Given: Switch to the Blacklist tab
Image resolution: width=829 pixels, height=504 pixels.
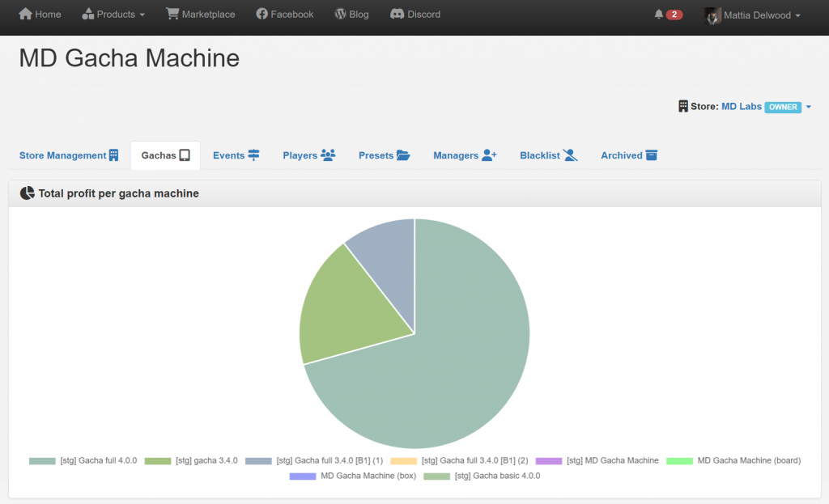Looking at the screenshot, I should 549,155.
